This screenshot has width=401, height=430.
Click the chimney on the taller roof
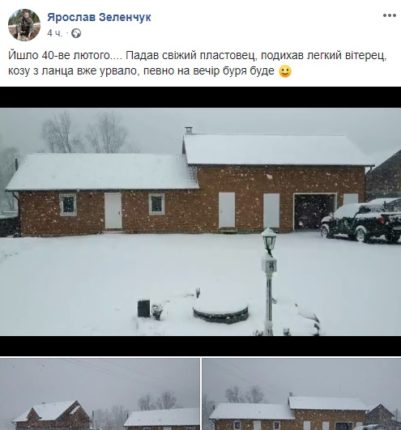[x=189, y=130]
